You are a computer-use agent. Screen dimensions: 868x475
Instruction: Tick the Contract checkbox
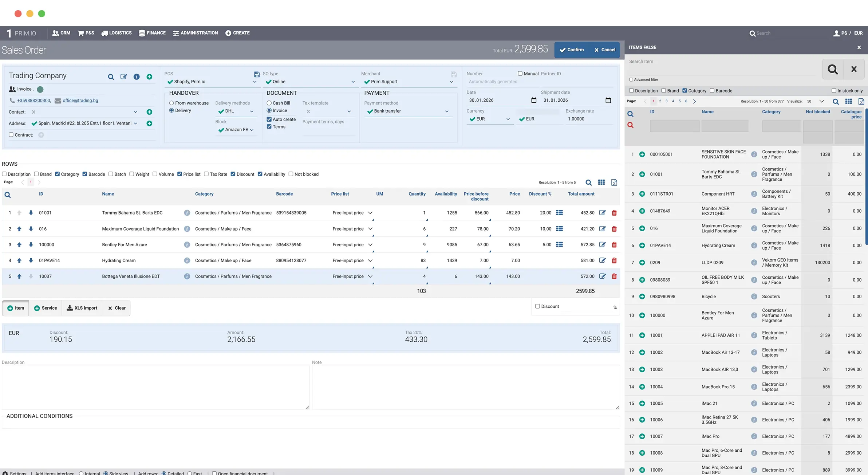(11, 135)
